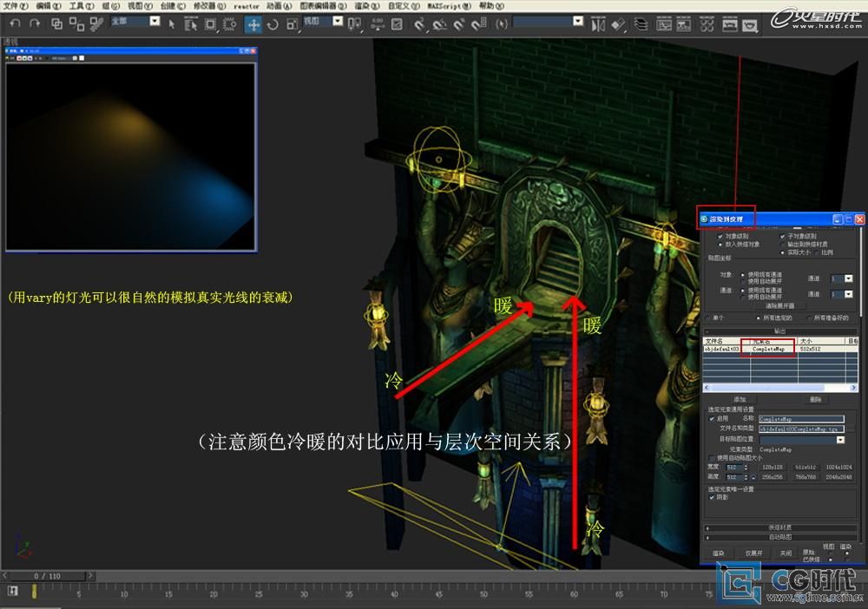Click the 清除展开器 button
Screen dimensions: 868x609
pyautogui.click(x=779, y=306)
